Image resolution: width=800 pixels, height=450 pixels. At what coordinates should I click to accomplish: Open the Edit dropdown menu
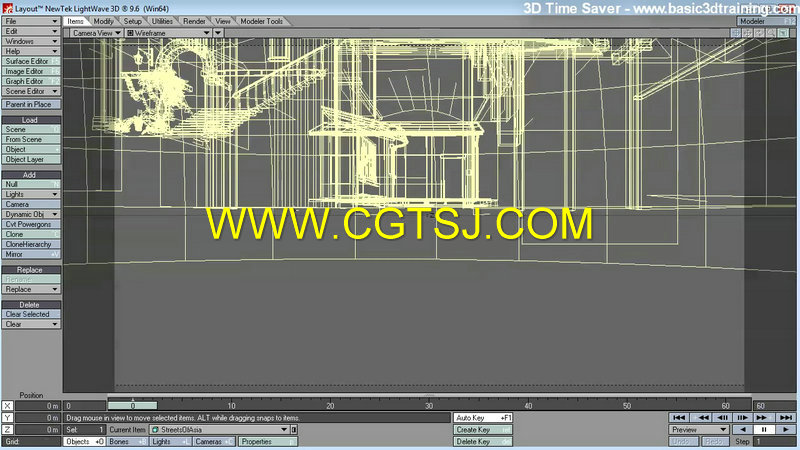click(31, 31)
